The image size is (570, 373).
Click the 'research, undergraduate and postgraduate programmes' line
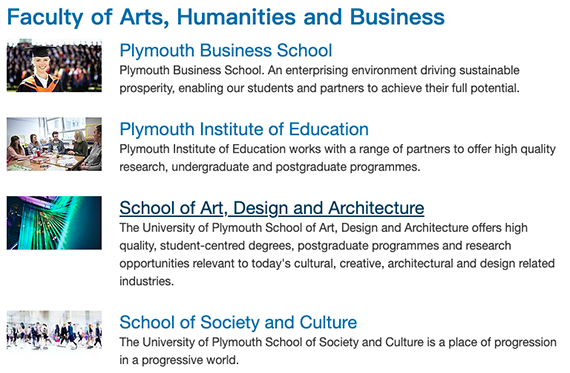[x=270, y=167]
